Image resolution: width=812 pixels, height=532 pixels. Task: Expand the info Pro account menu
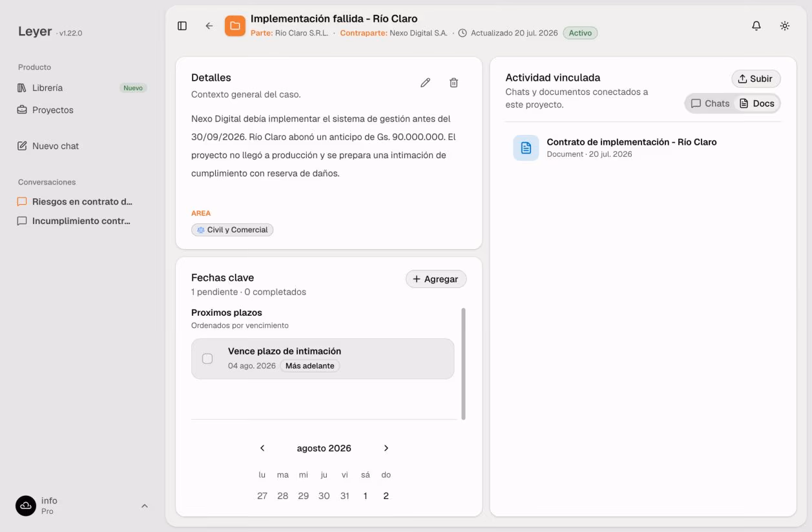pyautogui.click(x=83, y=506)
